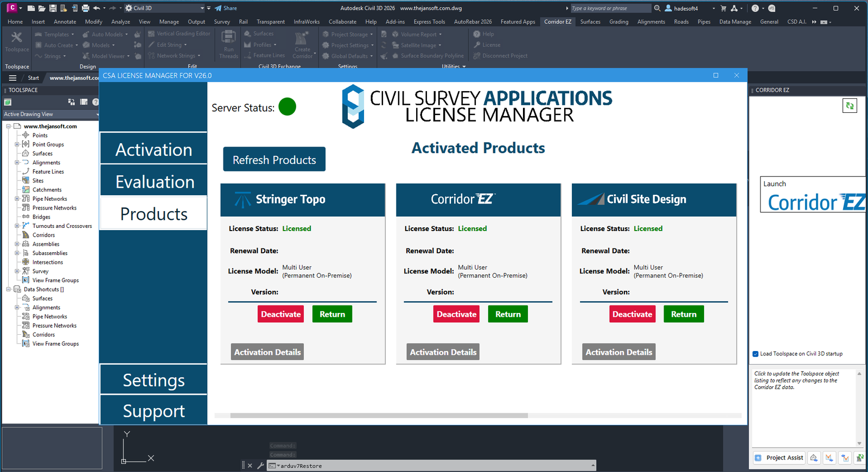The width and height of the screenshot is (868, 472).
Task: Click the Toolspace wrench icon in the ribbon
Action: coord(17,37)
